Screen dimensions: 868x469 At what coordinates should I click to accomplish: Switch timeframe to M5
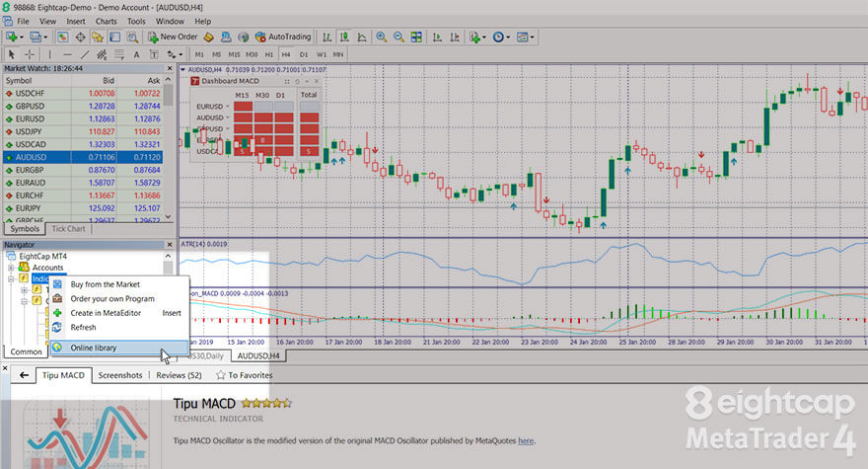tap(216, 54)
